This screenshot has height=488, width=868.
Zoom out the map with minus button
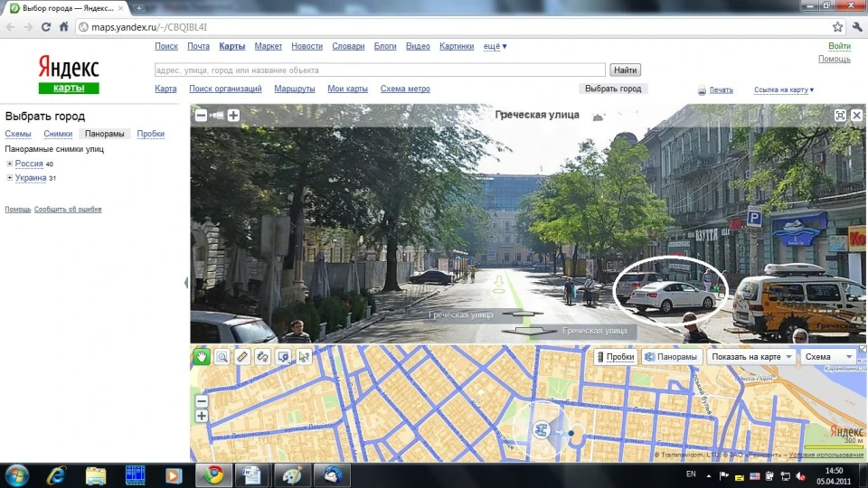coord(202,401)
